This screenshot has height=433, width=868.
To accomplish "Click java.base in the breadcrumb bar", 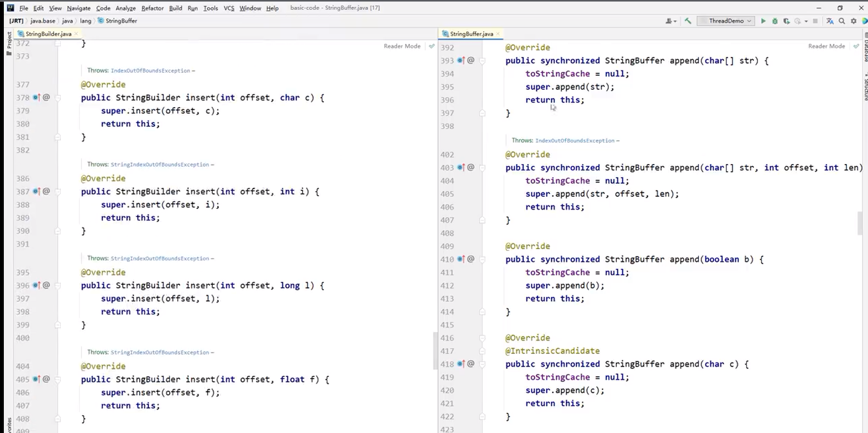I will point(43,21).
